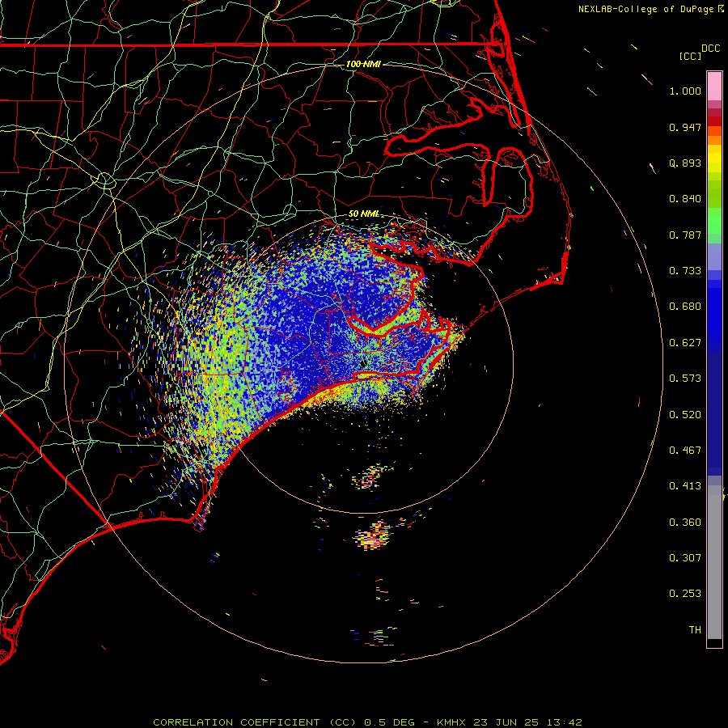The width and height of the screenshot is (728, 728).
Task: Click the 0.680 scale value
Action: click(685, 307)
